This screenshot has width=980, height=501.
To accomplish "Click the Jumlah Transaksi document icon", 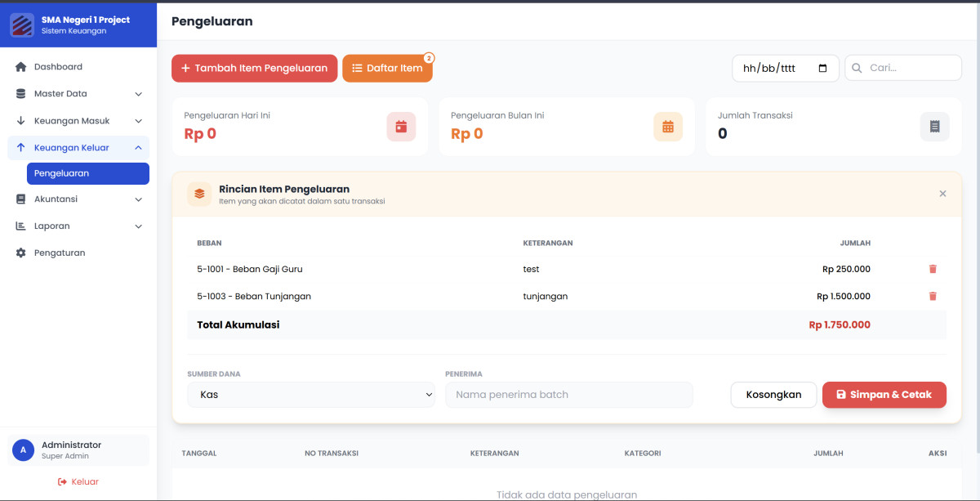I will coord(935,127).
